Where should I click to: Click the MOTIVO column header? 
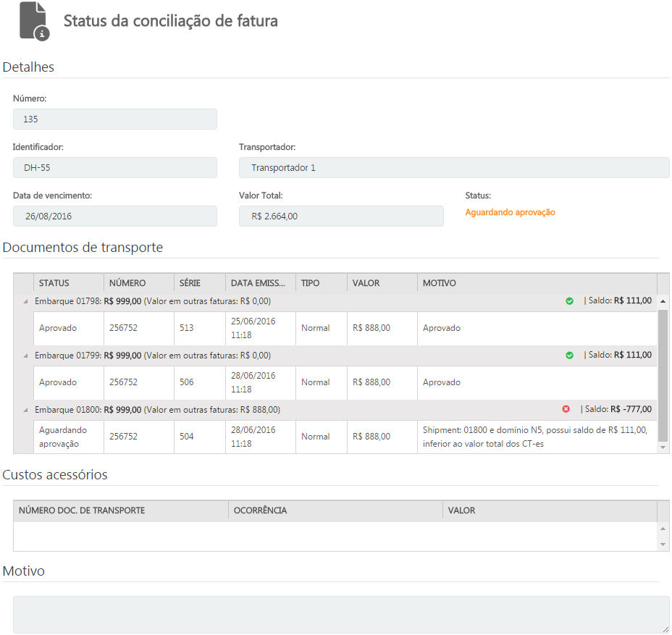click(x=537, y=283)
